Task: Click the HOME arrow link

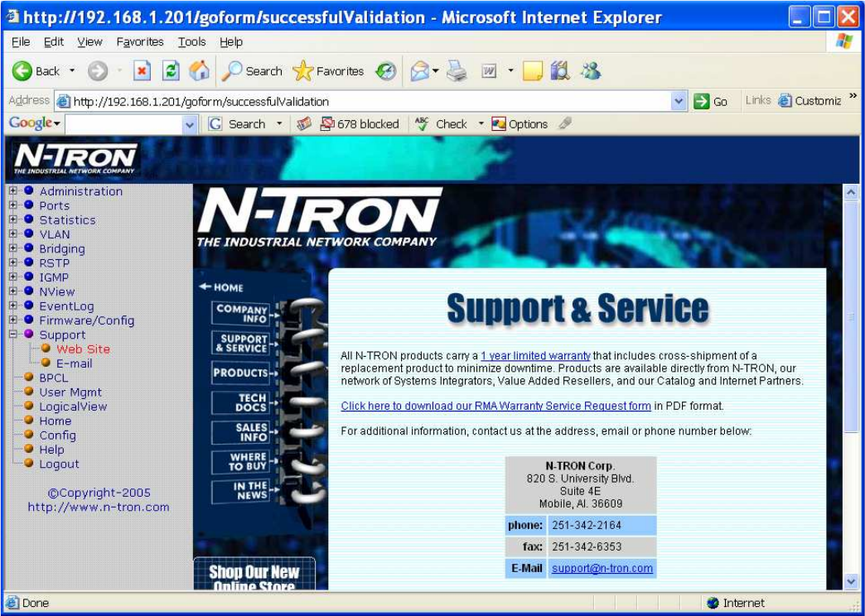Action: click(221, 287)
